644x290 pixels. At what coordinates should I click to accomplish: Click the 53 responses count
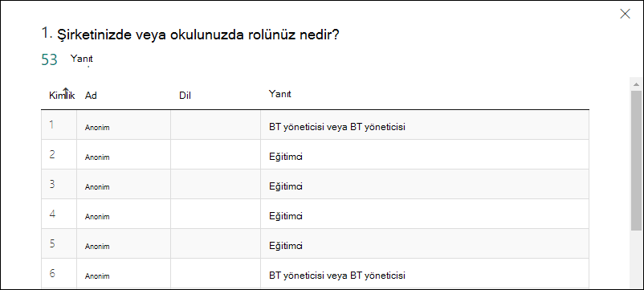point(49,60)
